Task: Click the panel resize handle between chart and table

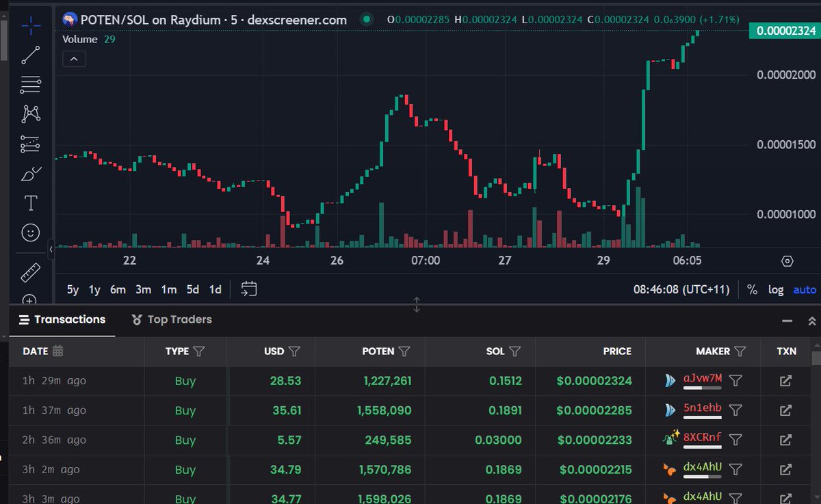Action: [417, 305]
